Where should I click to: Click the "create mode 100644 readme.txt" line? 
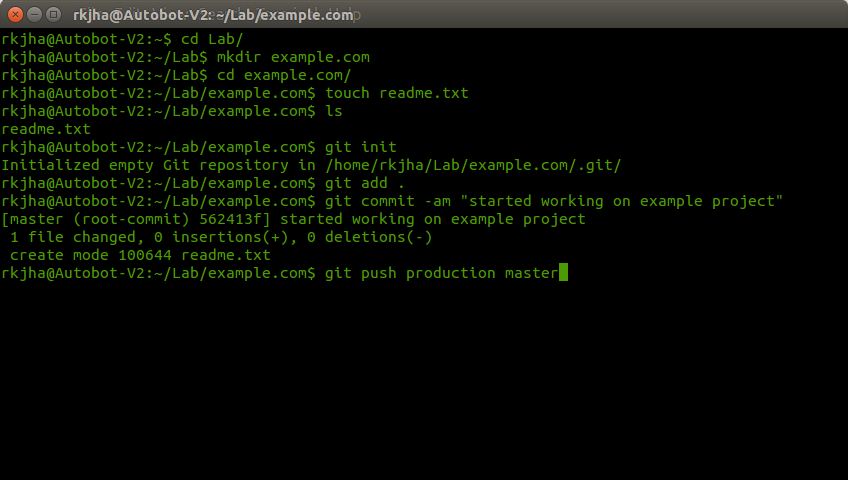point(140,255)
